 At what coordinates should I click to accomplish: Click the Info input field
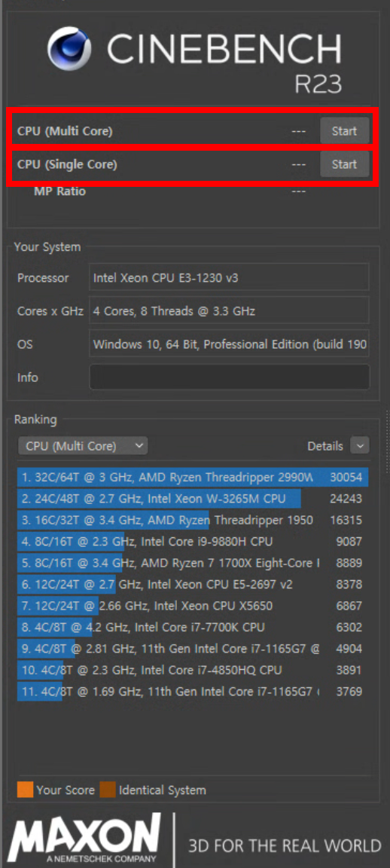coord(230,377)
